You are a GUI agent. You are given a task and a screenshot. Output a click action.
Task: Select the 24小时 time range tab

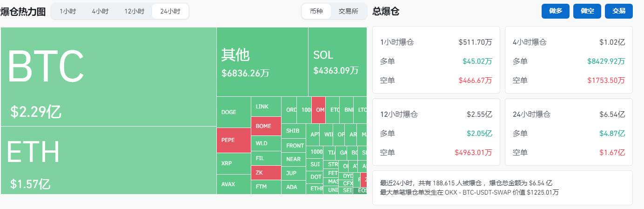[170, 11]
